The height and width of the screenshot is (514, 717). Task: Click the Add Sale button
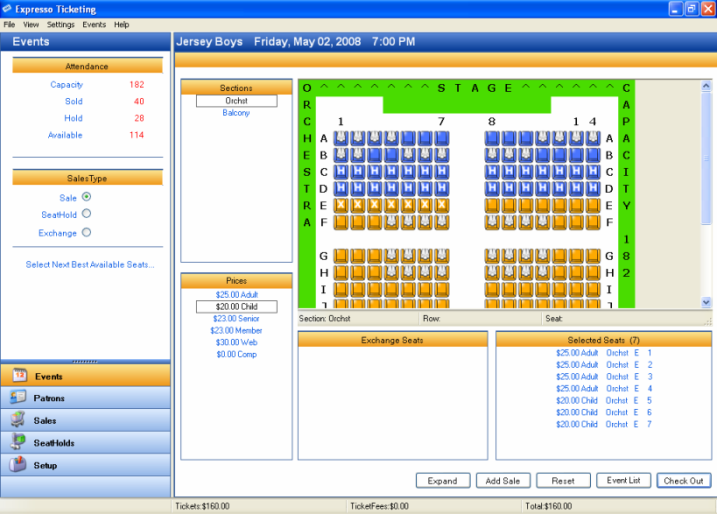coord(503,481)
